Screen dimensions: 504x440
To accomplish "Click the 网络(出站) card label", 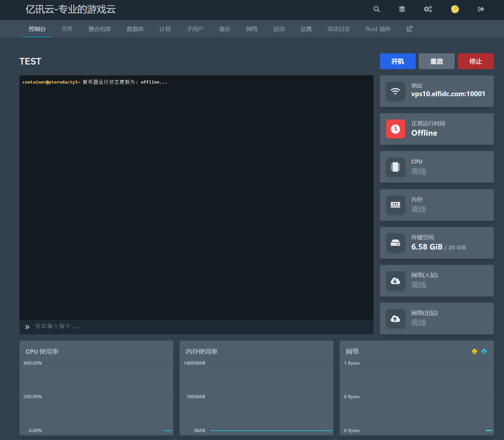I will pos(425,313).
